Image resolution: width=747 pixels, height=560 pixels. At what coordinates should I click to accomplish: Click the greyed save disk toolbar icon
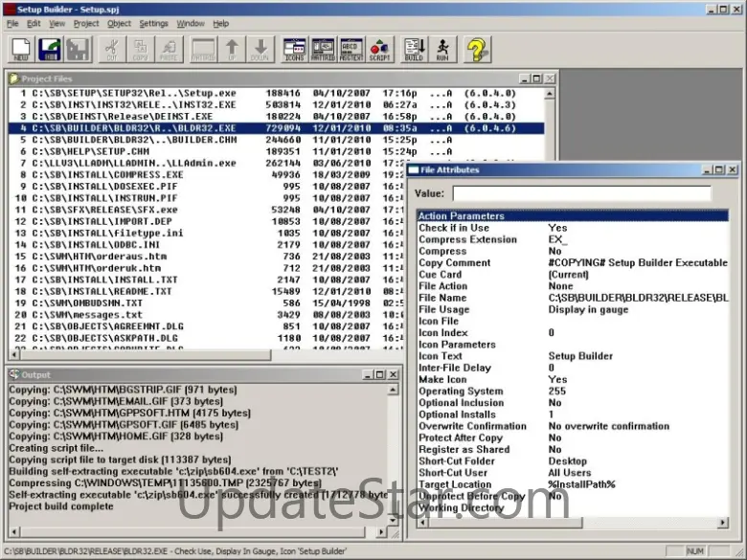tap(79, 49)
